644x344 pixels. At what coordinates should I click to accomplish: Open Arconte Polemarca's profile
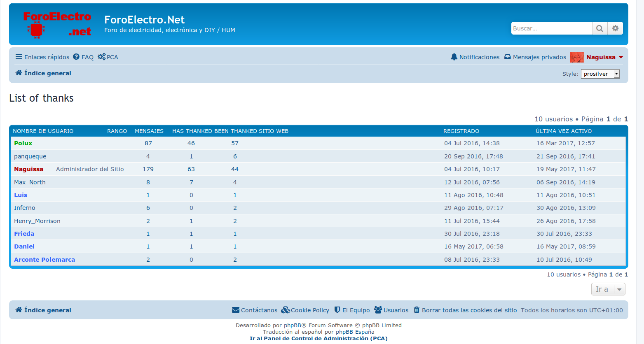[44, 260]
